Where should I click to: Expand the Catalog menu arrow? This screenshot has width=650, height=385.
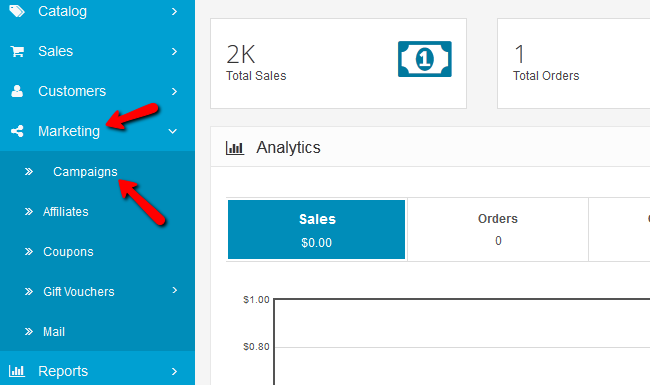pyautogui.click(x=175, y=12)
